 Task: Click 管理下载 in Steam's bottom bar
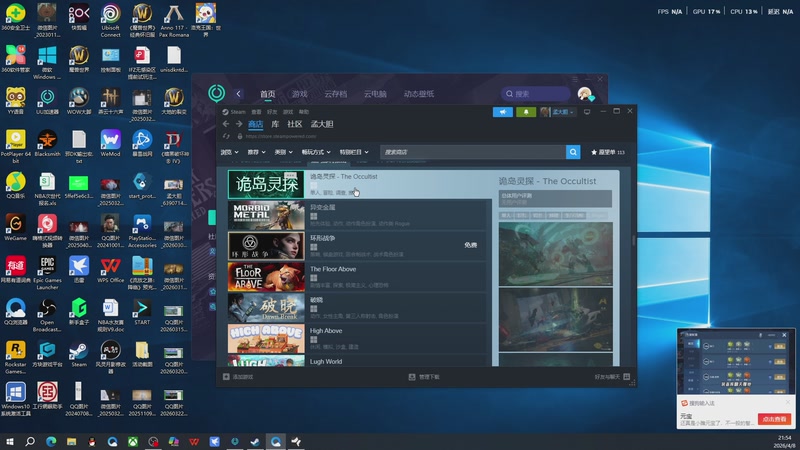pos(424,377)
